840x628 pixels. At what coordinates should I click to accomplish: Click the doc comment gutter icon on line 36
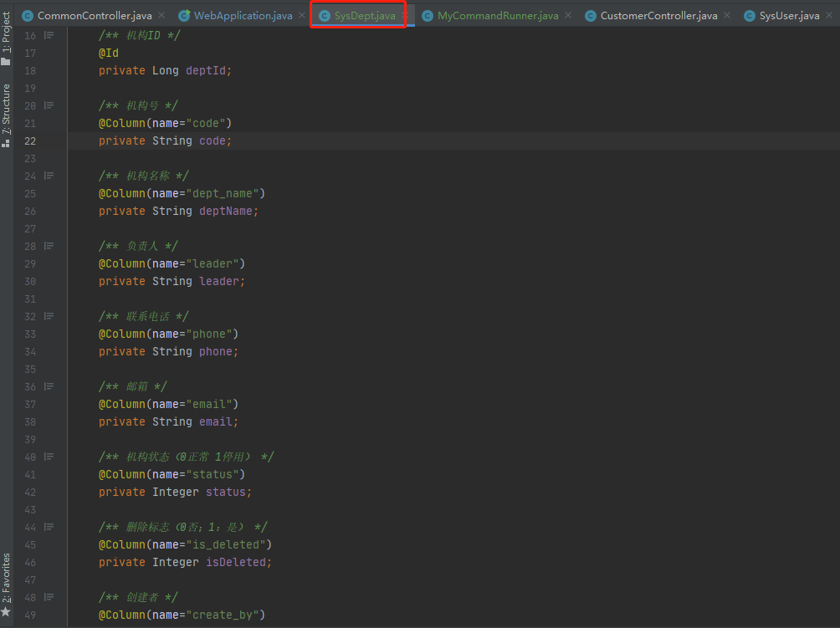pos(49,386)
